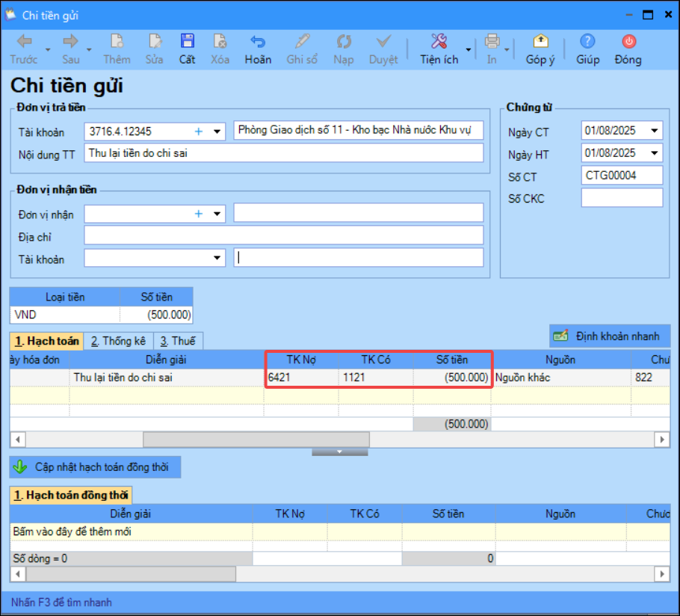Click the Hạch toán grid horizontal scrollbar thumb
Screen dimensions: 680x616
pyautogui.click(x=256, y=440)
